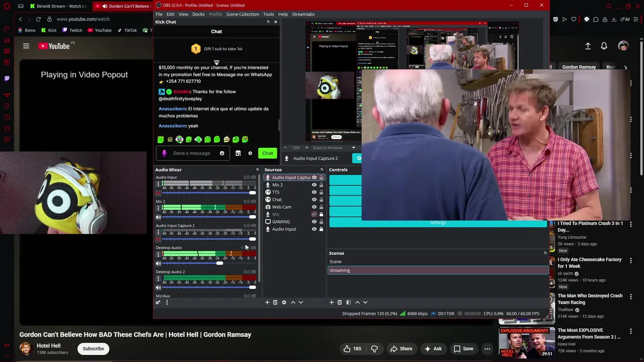Open Desktop Audio channel three-dot menu

[158, 254]
